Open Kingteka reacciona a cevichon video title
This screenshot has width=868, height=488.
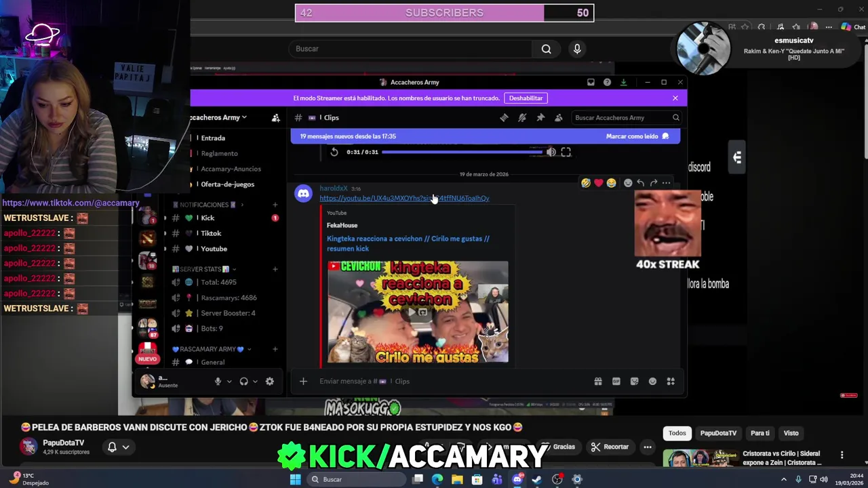(408, 243)
